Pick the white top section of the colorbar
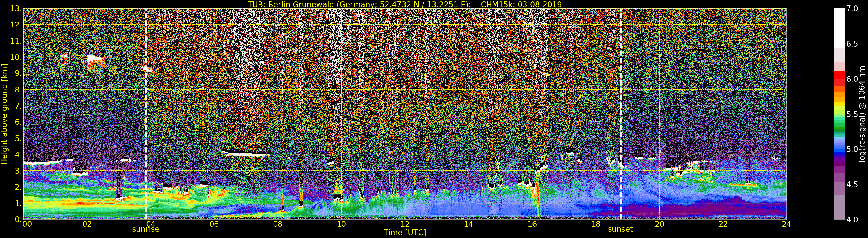868x238 pixels. tap(839, 27)
